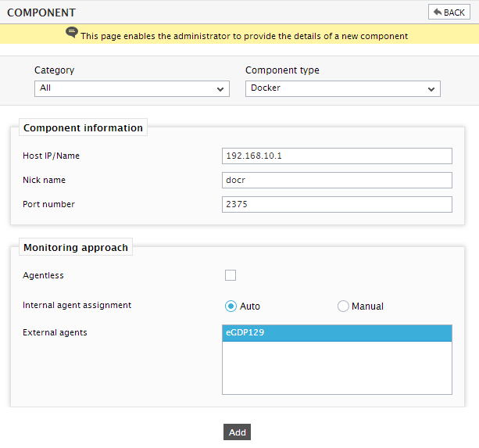Click the Port number field 2375
Viewport: 479px width, 448px height.
pyautogui.click(x=337, y=204)
